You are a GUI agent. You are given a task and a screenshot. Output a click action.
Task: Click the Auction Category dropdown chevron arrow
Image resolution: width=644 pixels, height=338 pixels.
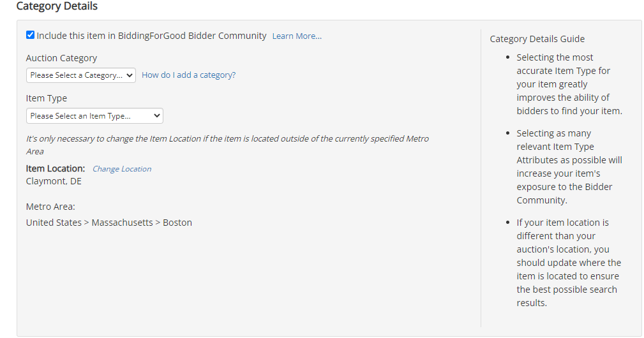click(130, 75)
